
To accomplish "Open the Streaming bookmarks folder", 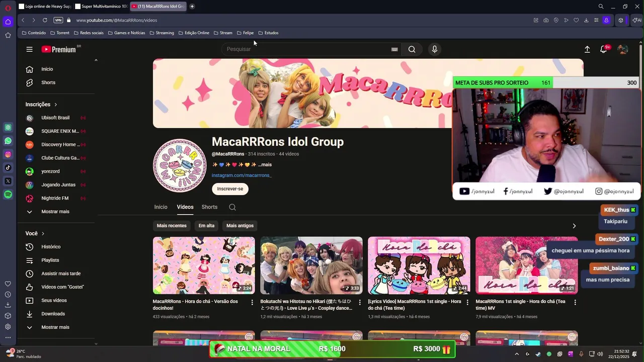I will pos(162,33).
